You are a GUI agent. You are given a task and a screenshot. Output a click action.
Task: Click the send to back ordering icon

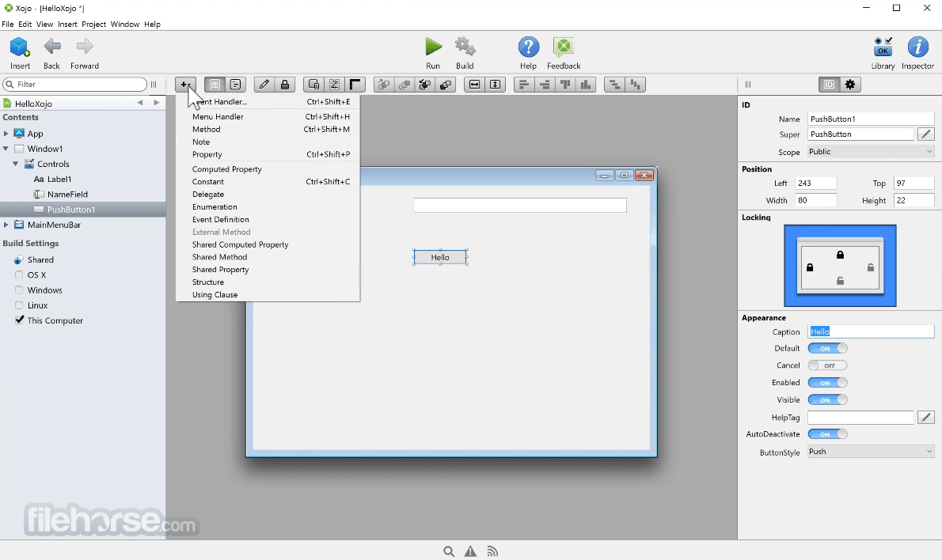click(x=445, y=85)
